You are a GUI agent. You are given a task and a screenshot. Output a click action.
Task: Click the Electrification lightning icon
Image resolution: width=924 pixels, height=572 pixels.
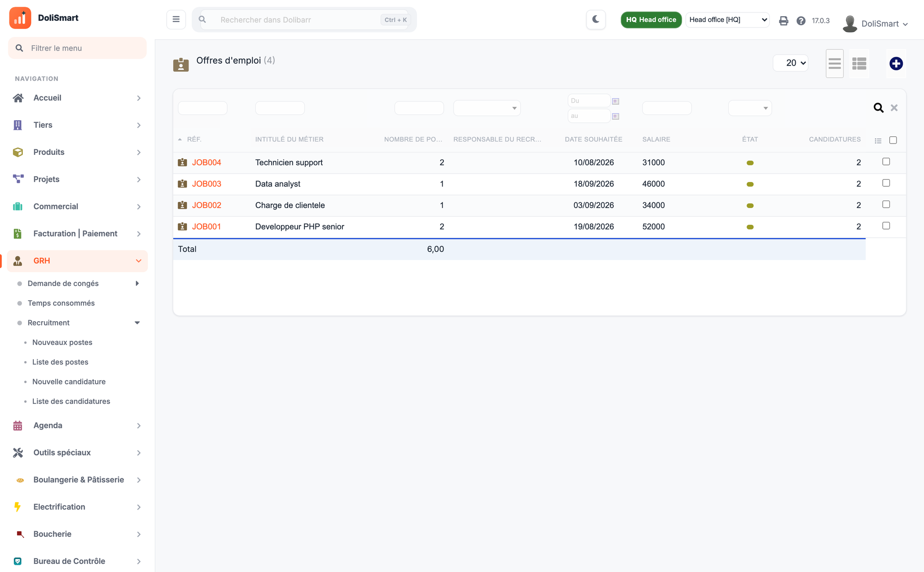click(18, 507)
